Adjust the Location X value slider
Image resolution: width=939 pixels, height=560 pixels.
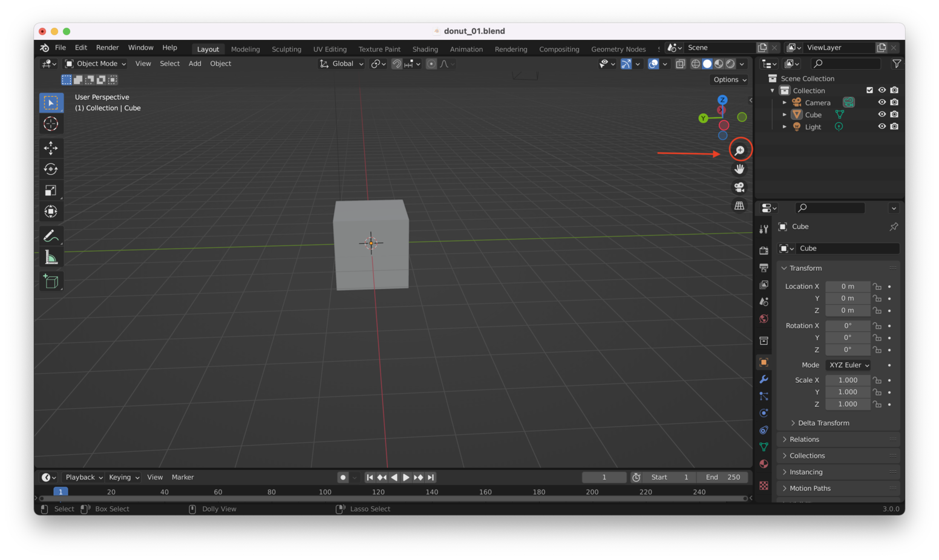tap(847, 286)
